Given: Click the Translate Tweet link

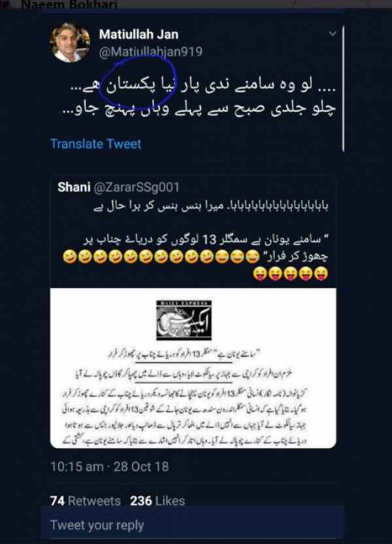Looking at the screenshot, I should coord(96,144).
